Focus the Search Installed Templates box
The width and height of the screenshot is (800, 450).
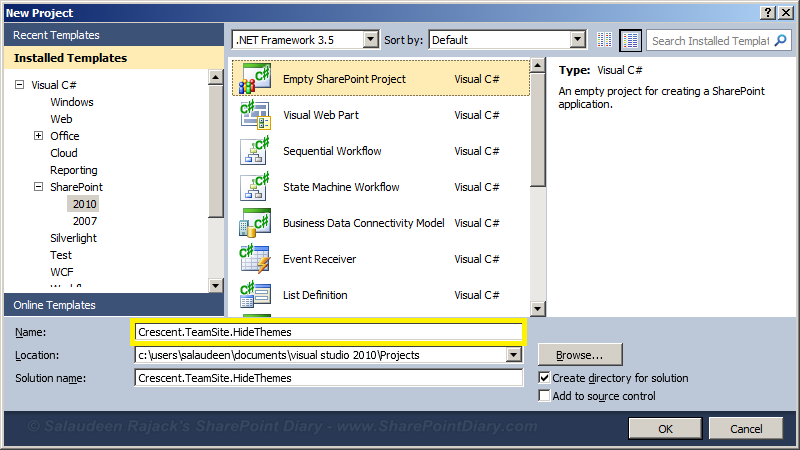point(710,40)
